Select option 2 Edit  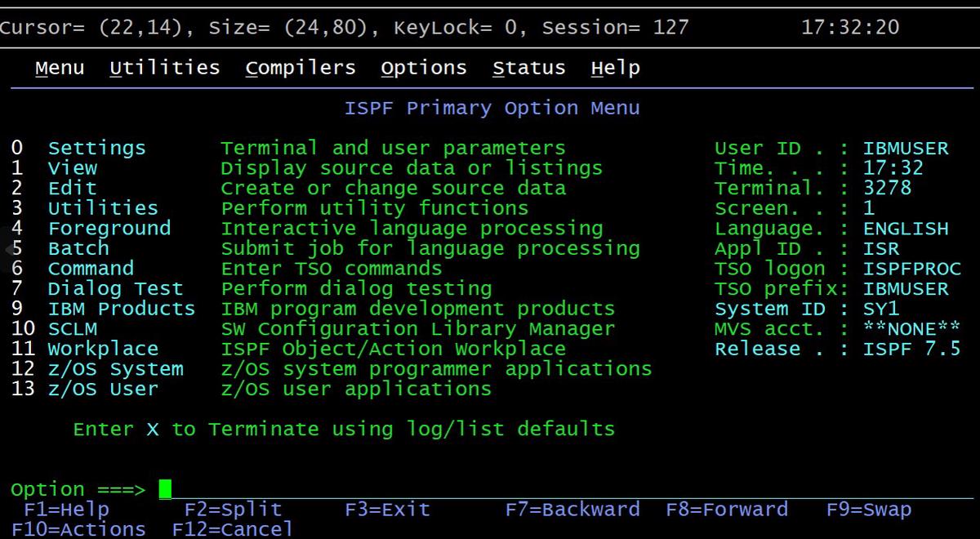click(x=72, y=188)
